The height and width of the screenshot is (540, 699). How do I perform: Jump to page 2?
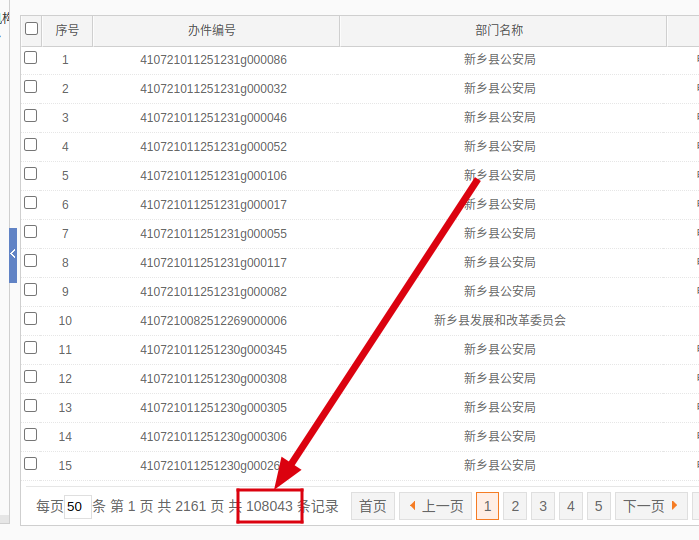pyautogui.click(x=515, y=506)
